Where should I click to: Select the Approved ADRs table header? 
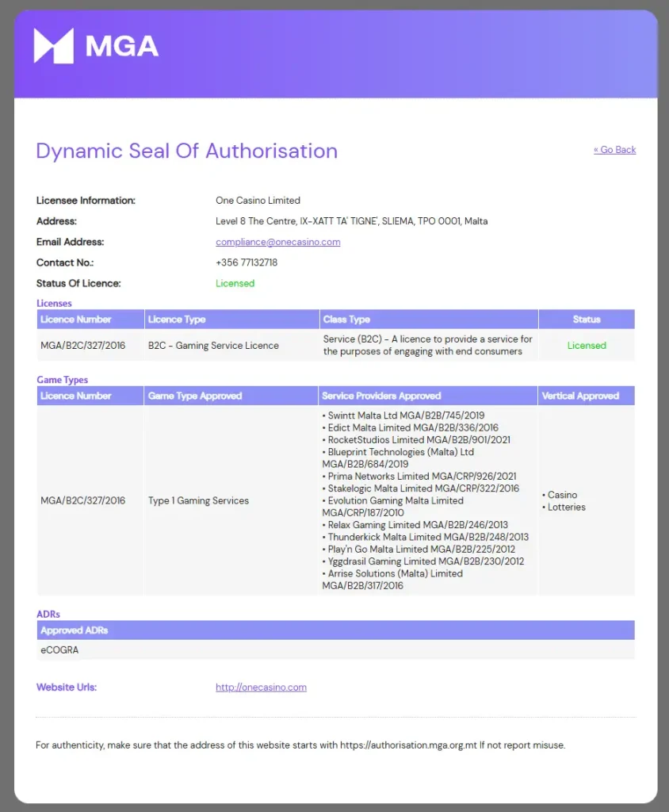pyautogui.click(x=335, y=630)
